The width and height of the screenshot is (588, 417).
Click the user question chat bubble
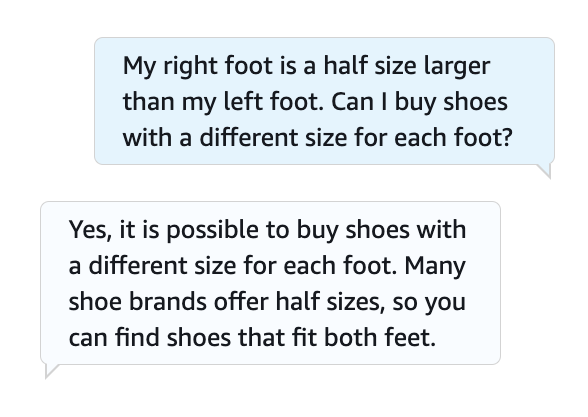[x=324, y=101]
